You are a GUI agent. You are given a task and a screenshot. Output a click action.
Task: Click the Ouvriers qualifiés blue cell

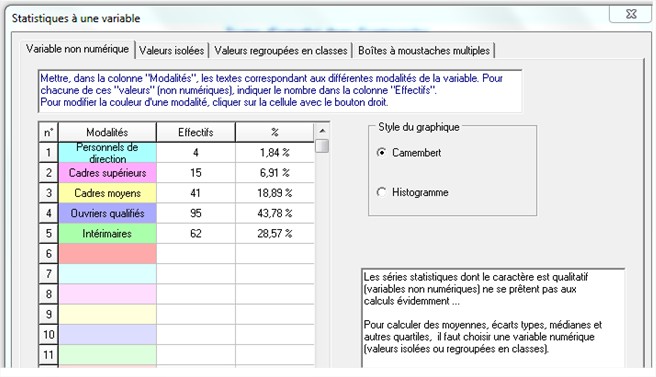[108, 213]
